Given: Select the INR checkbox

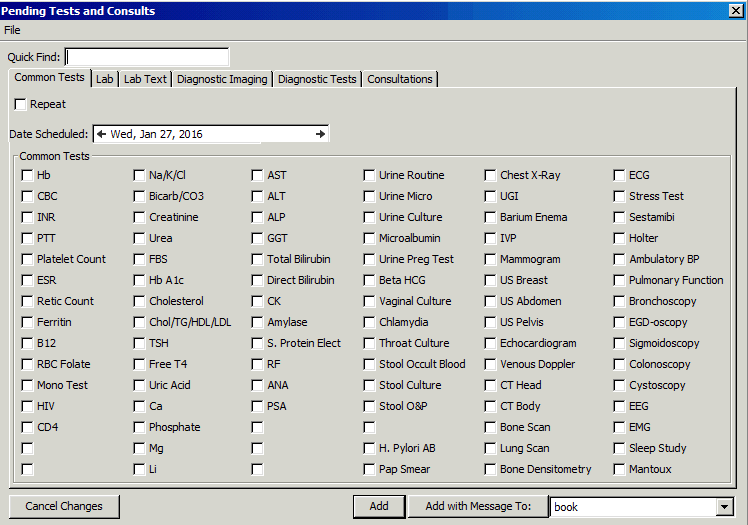Looking at the screenshot, I should (x=27, y=217).
